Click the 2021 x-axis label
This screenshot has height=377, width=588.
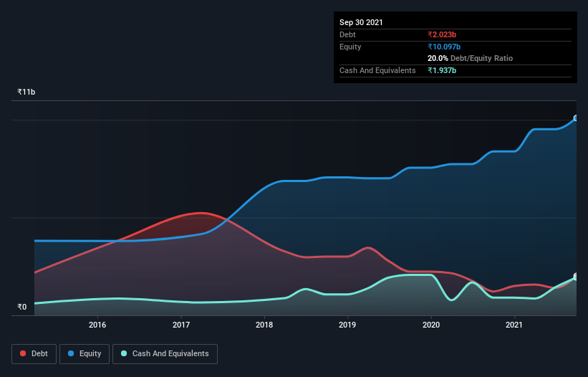coord(514,325)
